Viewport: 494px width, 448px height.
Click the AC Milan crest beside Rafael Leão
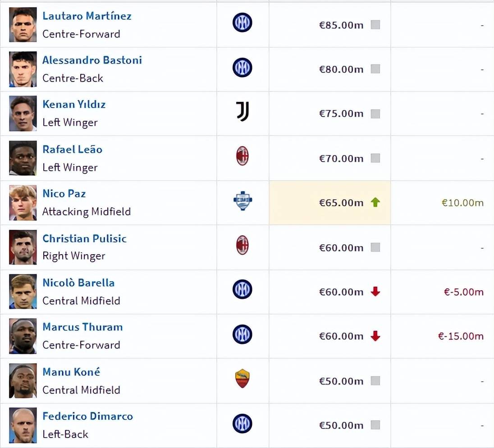[242, 156]
